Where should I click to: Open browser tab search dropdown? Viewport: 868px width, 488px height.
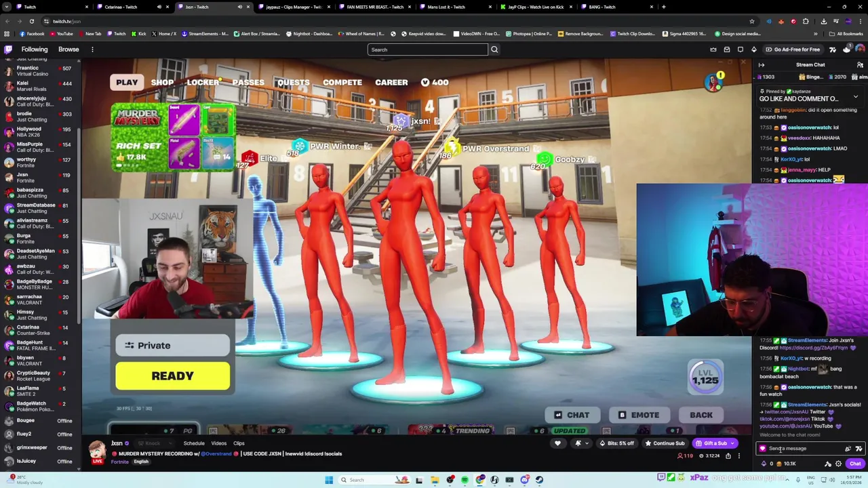click(7, 7)
